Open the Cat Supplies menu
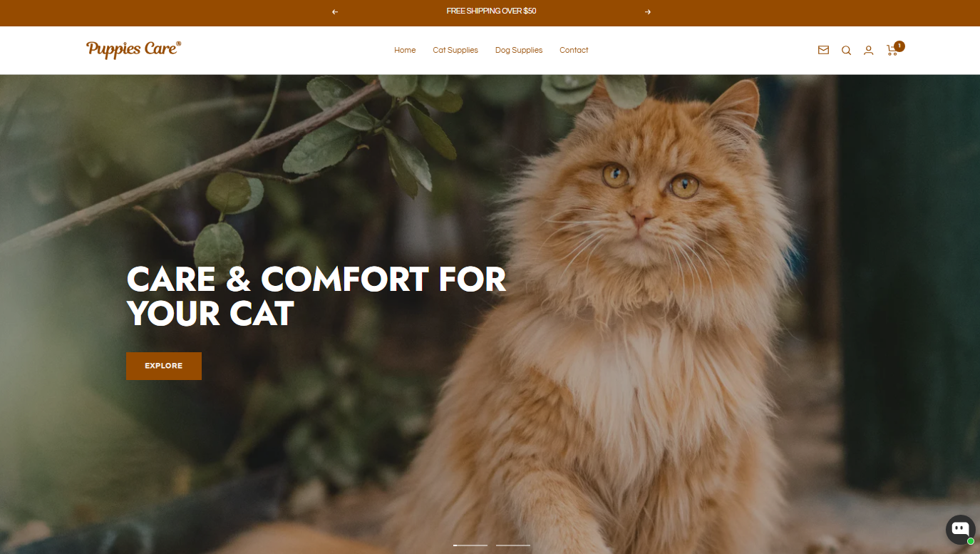 (455, 50)
